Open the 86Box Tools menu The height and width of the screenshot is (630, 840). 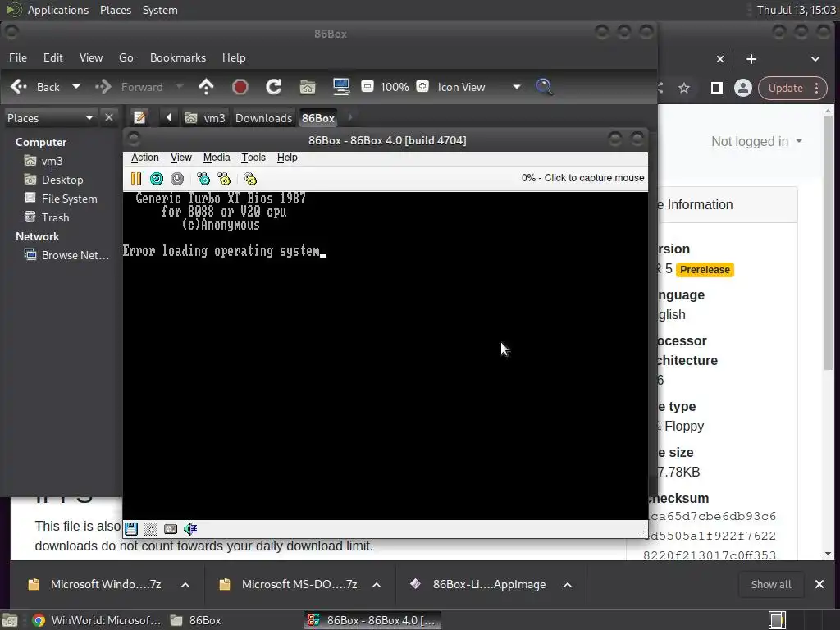click(253, 157)
